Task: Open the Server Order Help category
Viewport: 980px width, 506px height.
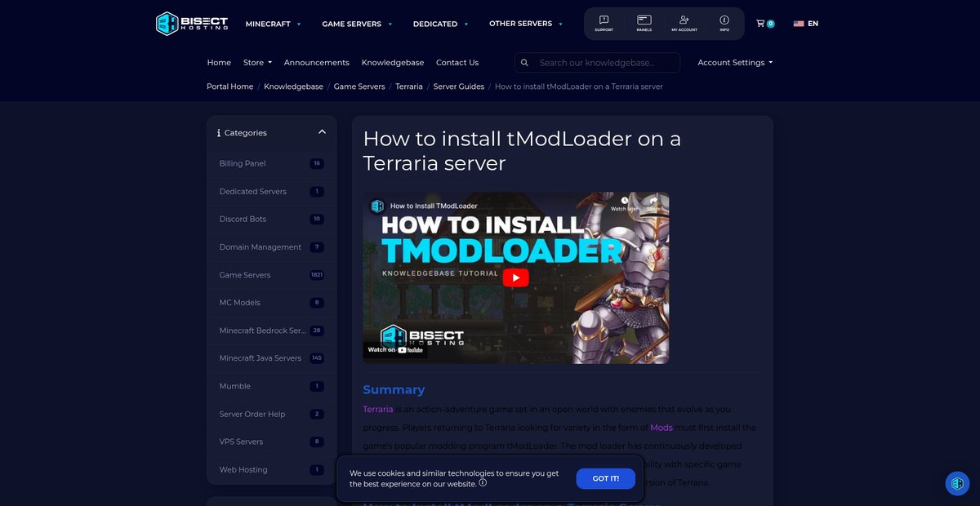Action: [x=272, y=414]
